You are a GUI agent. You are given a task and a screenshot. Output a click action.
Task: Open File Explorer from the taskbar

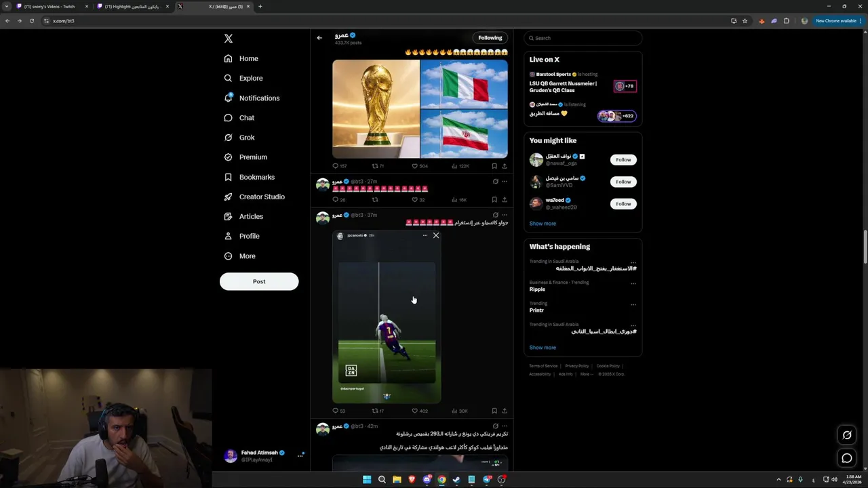(397, 480)
